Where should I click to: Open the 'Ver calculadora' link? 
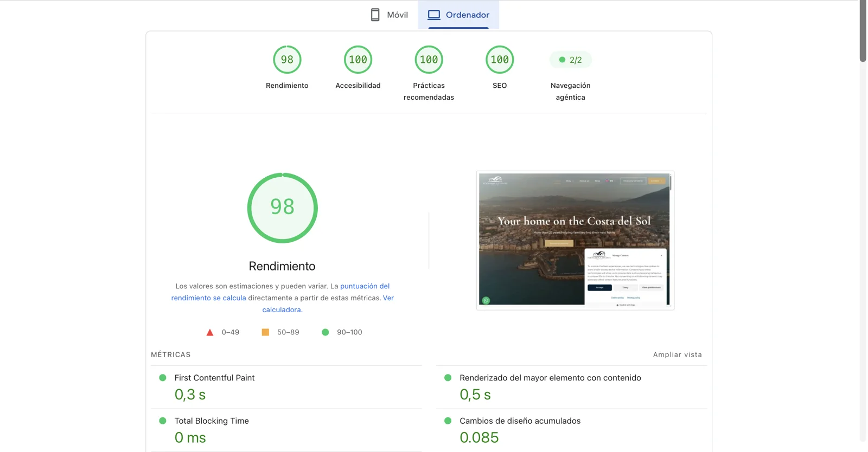(328, 304)
